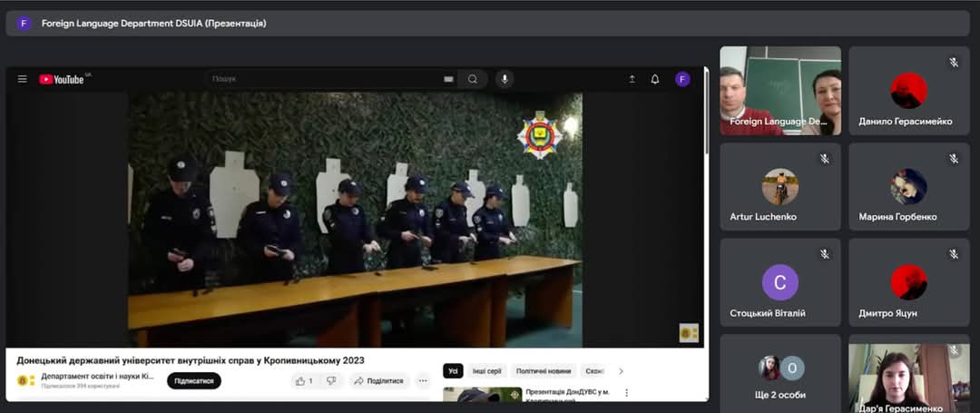The width and height of the screenshot is (980, 413).
Task: Open the channel avatar beside Департамент освіти
Action: [x=25, y=380]
